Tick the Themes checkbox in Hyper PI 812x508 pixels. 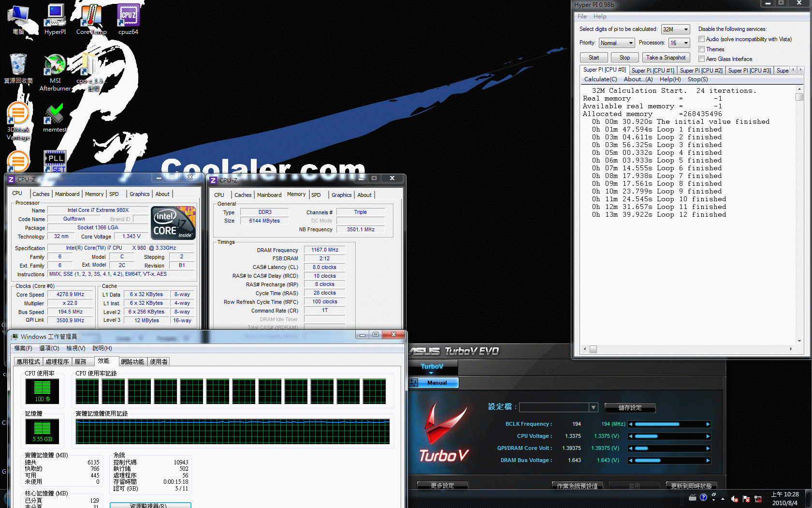click(701, 49)
